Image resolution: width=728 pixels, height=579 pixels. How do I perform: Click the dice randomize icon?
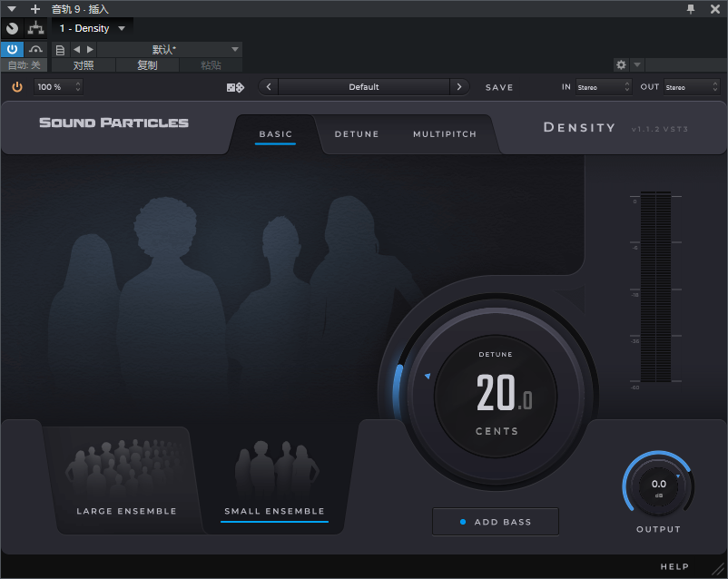coord(235,87)
